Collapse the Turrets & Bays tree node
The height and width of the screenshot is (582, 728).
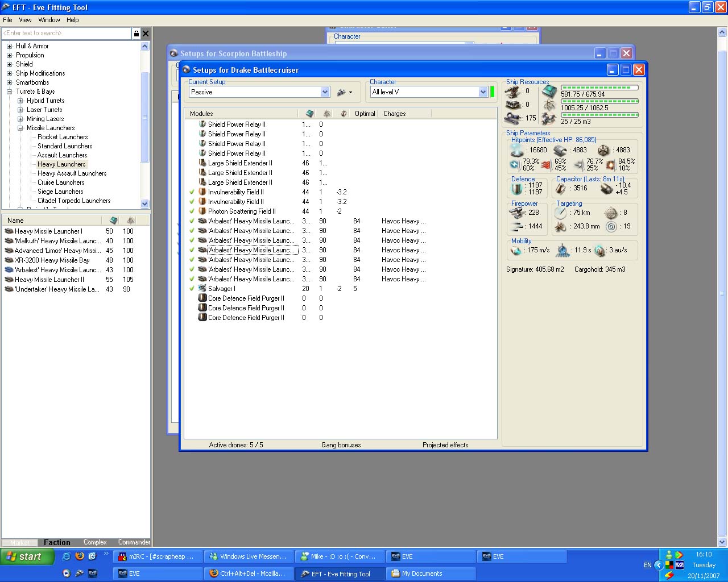pyautogui.click(x=9, y=92)
